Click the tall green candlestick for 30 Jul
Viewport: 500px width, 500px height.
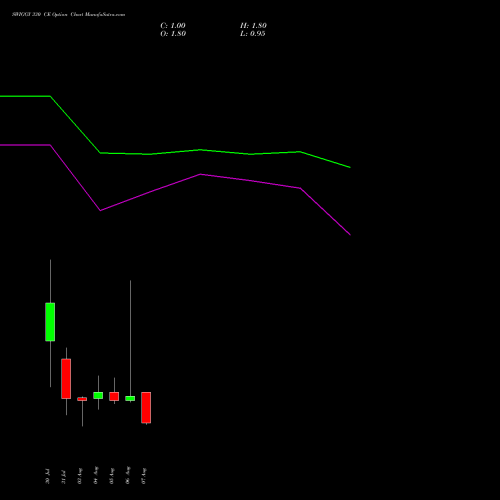click(x=50, y=322)
